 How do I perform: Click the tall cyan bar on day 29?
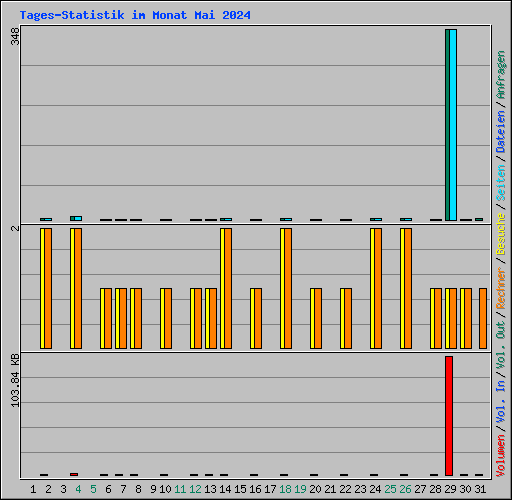[453, 125]
